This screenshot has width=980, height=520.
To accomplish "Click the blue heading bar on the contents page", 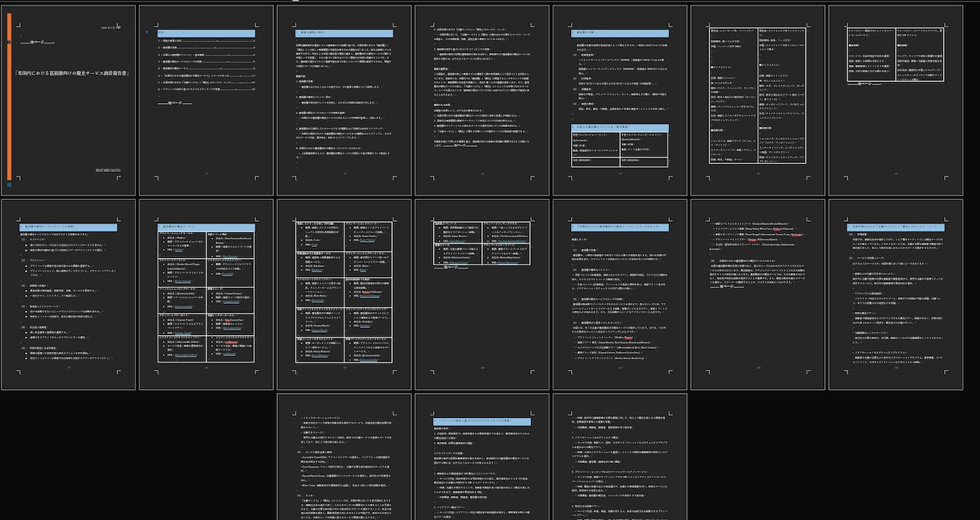I will pos(206,33).
